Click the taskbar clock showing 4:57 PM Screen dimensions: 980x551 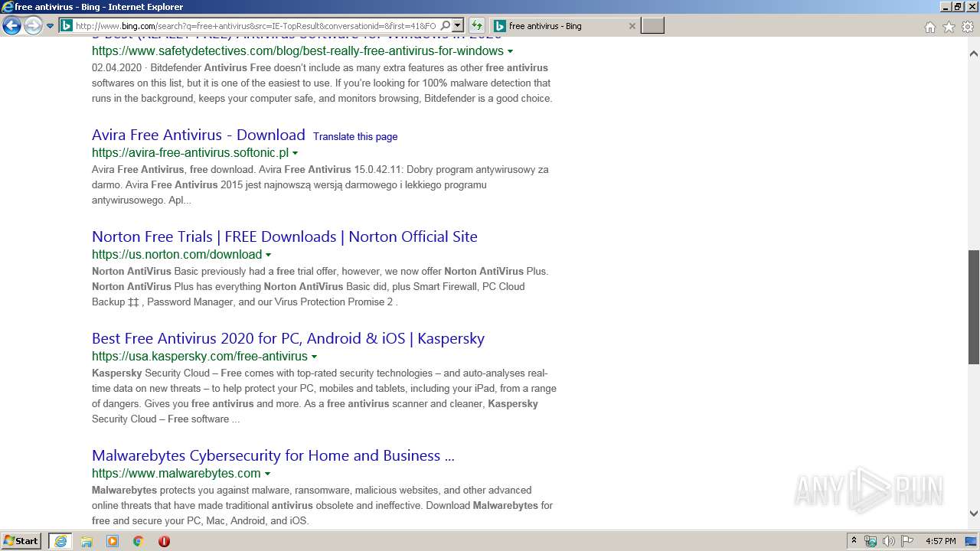[x=940, y=541]
